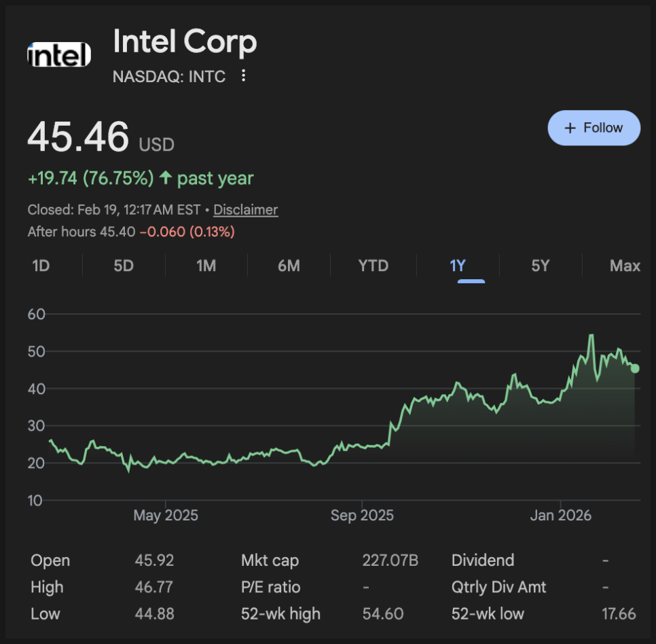
Task: Click the Jan 2026 axis label
Action: (x=561, y=516)
